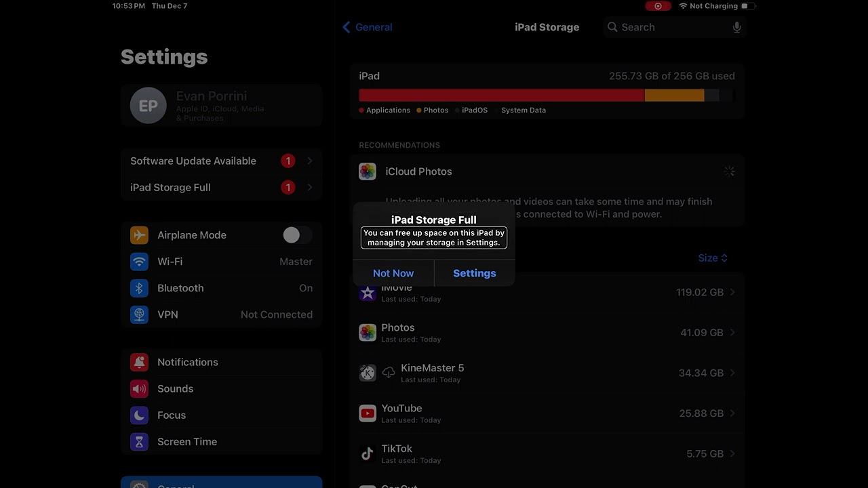
Task: Choose Settings in the storage alert
Action: (x=475, y=273)
